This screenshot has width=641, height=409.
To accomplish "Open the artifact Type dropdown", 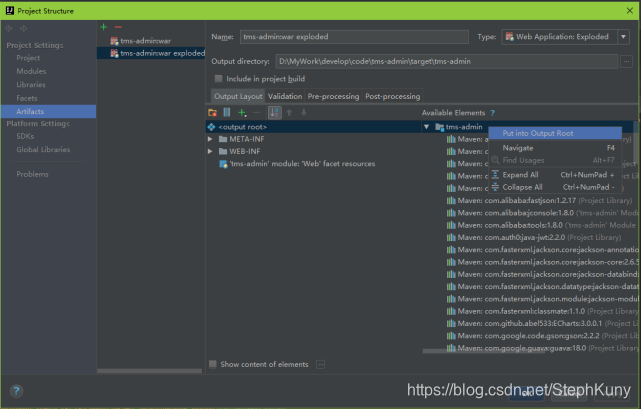I will (623, 37).
